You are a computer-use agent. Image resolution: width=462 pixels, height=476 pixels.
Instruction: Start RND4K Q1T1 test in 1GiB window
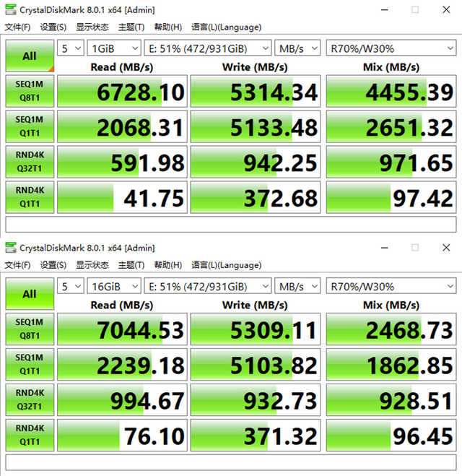[30, 197]
